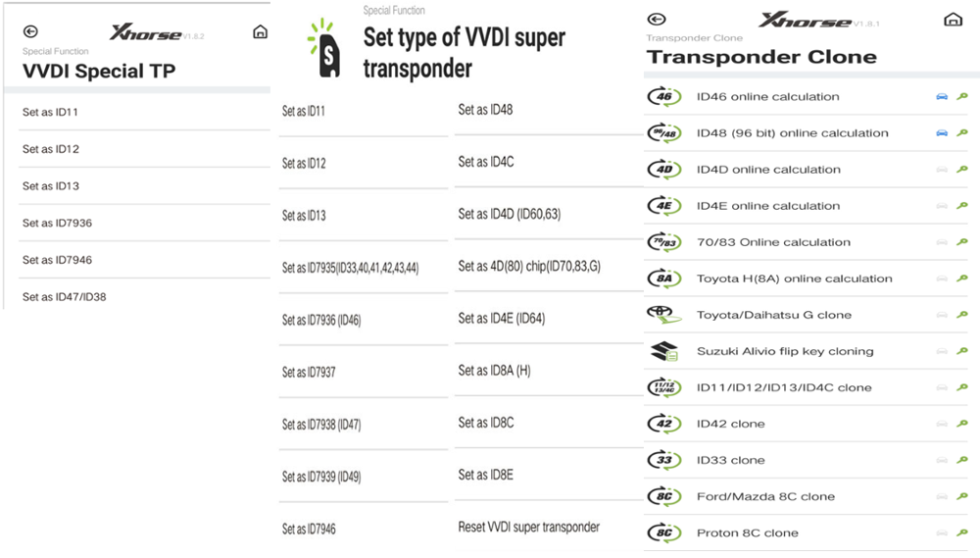
Task: Click the Toyota/Daihatsu G clone logo icon
Action: pyautogui.click(x=663, y=315)
